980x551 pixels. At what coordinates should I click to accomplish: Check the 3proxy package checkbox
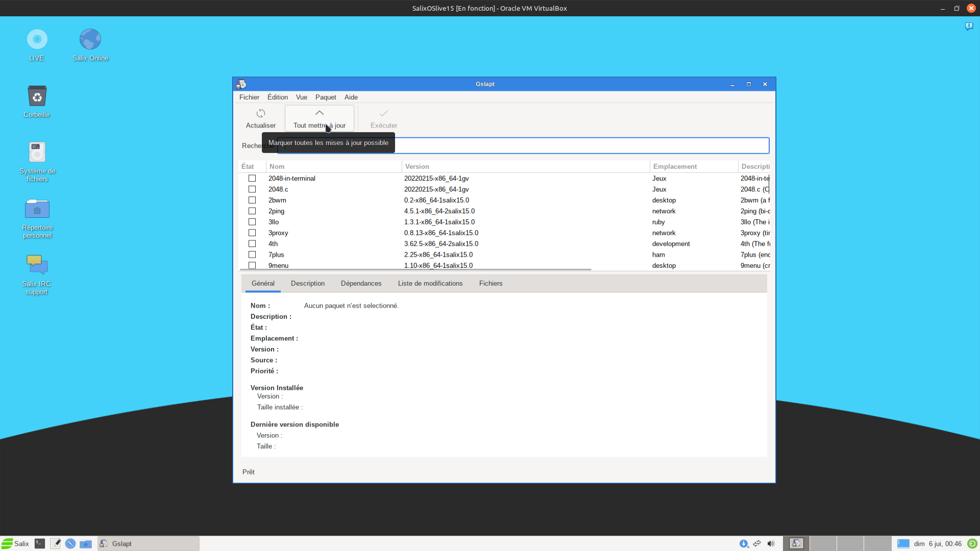coord(252,233)
